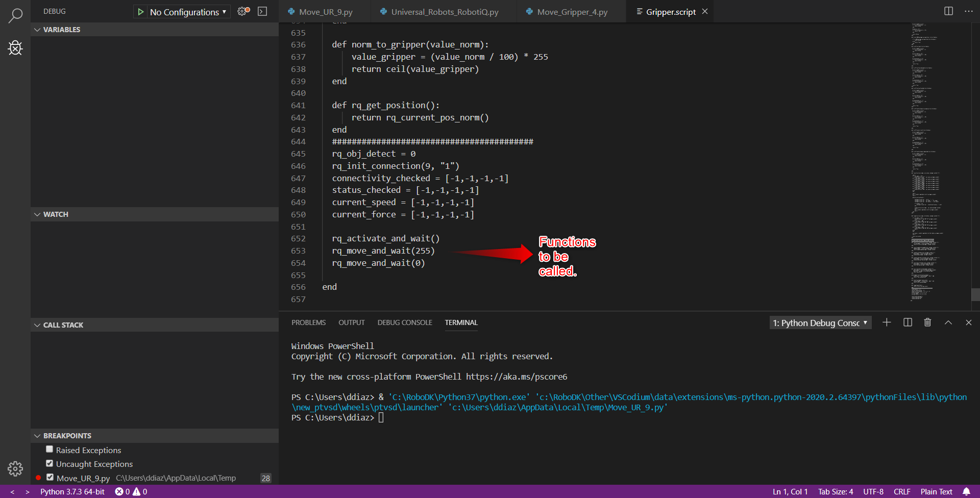Split the editor right

(948, 11)
